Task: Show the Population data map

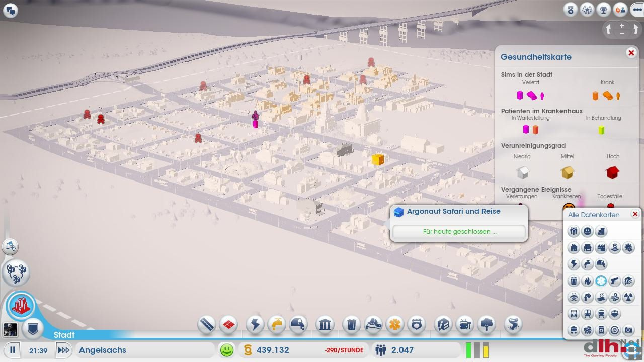Action: tap(574, 231)
